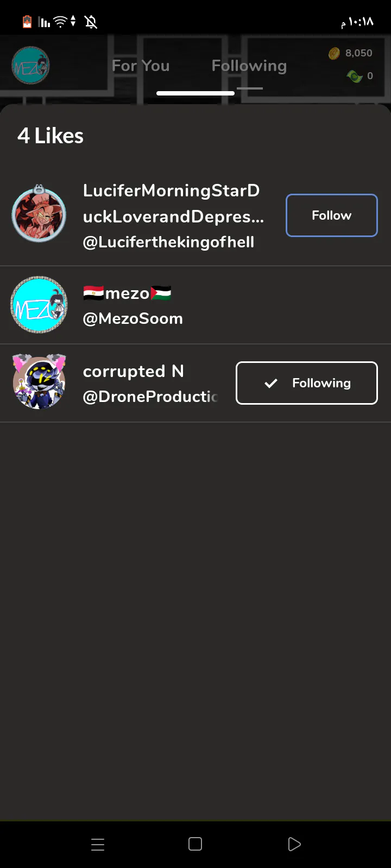Open my MEZO profile avatar in header
The width and height of the screenshot is (391, 868).
pos(31,66)
